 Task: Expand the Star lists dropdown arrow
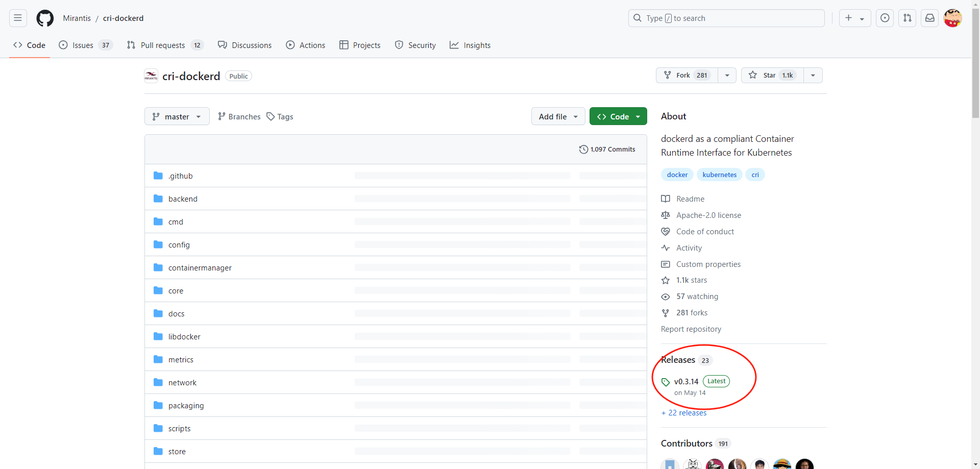point(813,76)
